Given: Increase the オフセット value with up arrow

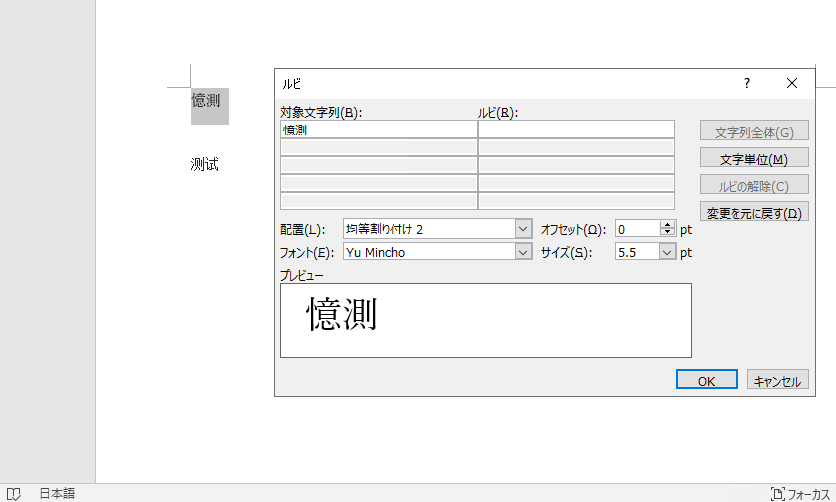Looking at the screenshot, I should 668,225.
